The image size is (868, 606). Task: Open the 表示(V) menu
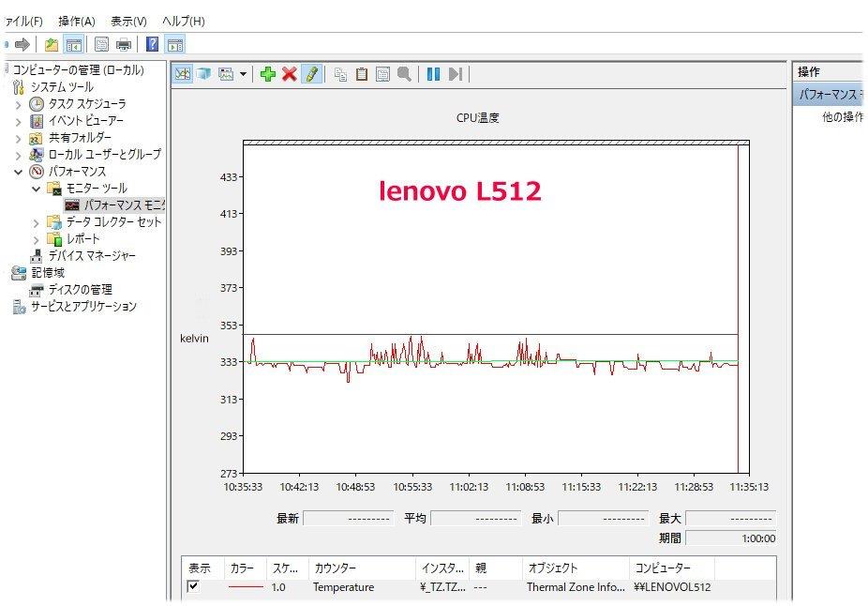tap(128, 21)
